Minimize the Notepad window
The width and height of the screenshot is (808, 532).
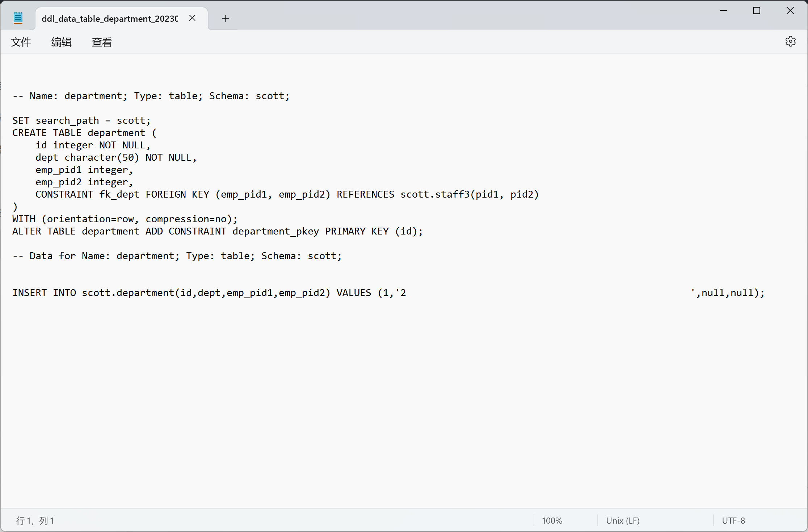(x=723, y=10)
